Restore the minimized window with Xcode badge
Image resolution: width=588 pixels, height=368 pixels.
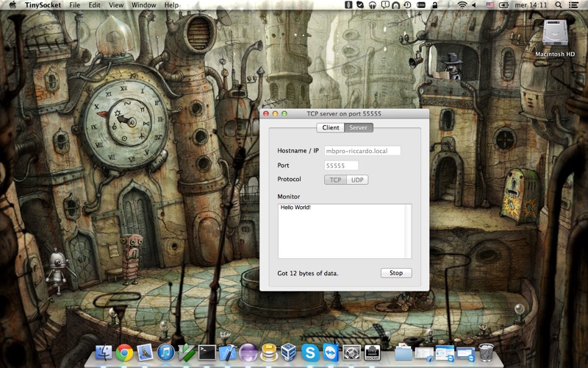click(424, 354)
